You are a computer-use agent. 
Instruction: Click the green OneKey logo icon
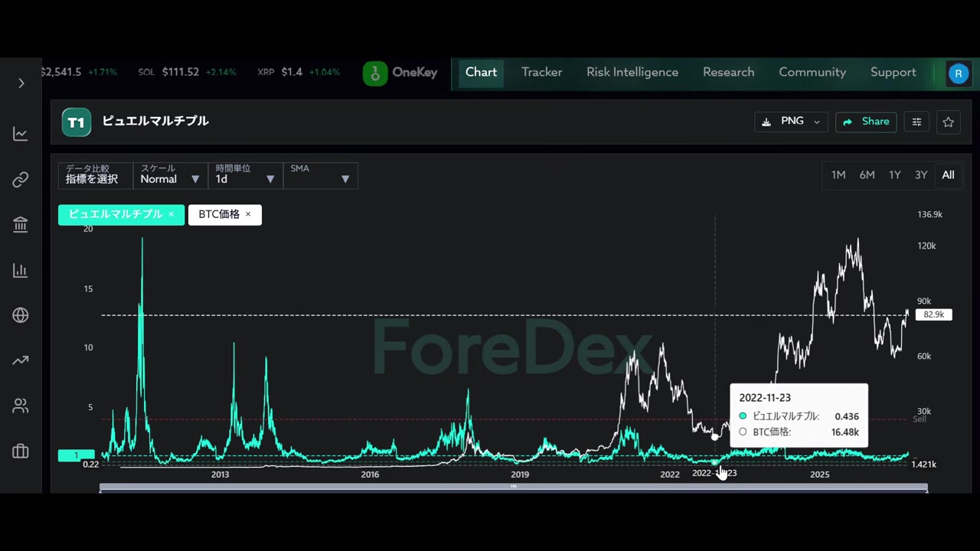(x=375, y=73)
